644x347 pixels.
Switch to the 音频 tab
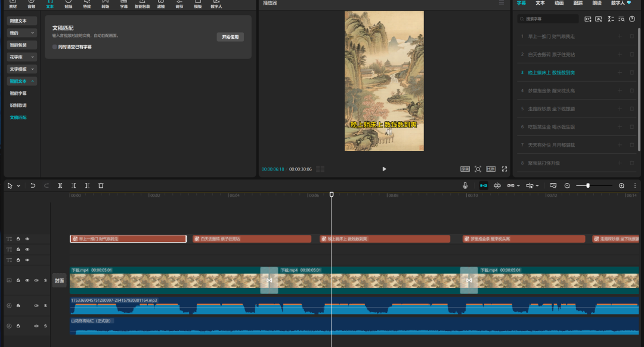(x=31, y=4)
